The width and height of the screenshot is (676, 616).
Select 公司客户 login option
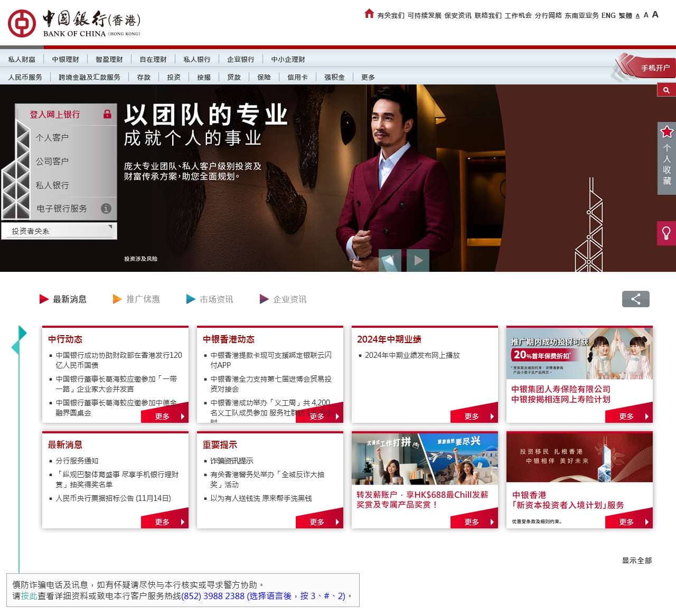coord(52,162)
